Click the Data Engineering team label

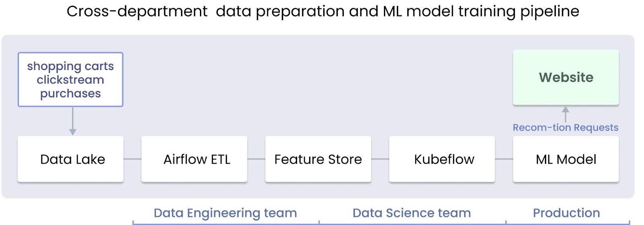pos(225,213)
